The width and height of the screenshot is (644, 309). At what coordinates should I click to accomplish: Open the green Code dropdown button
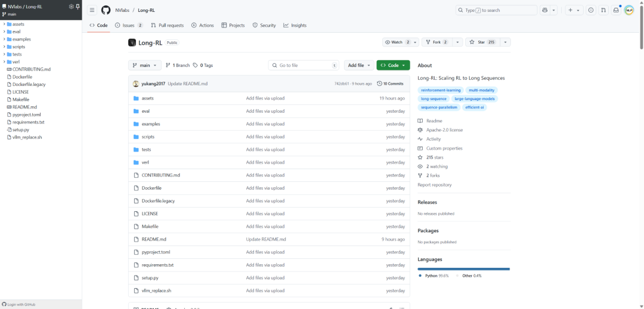pos(393,66)
